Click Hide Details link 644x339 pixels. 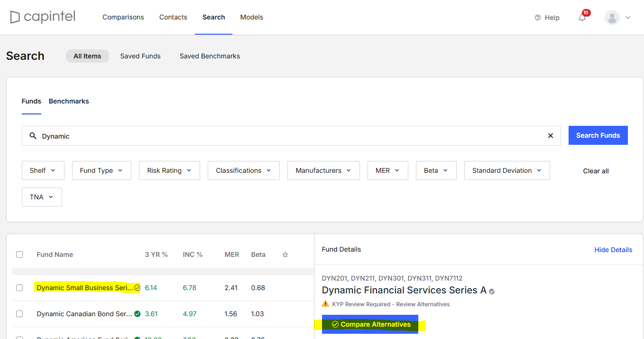(613, 250)
